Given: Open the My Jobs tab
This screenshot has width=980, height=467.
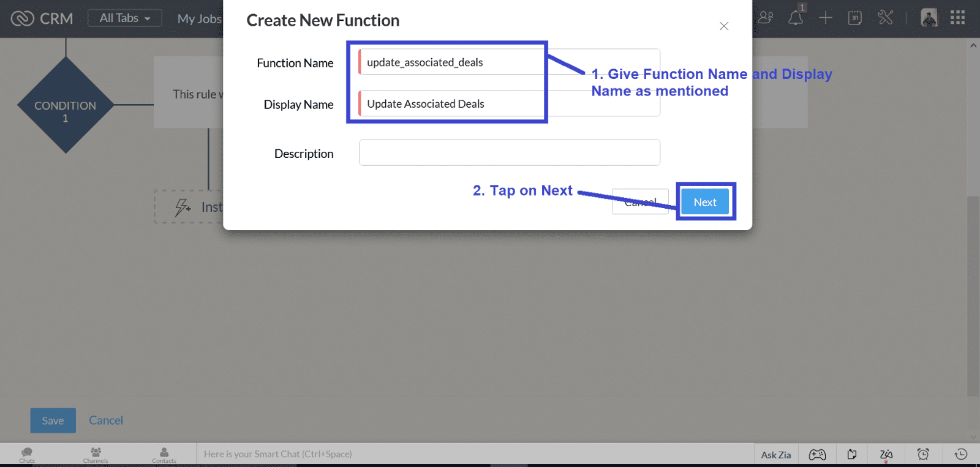Looking at the screenshot, I should (200, 19).
